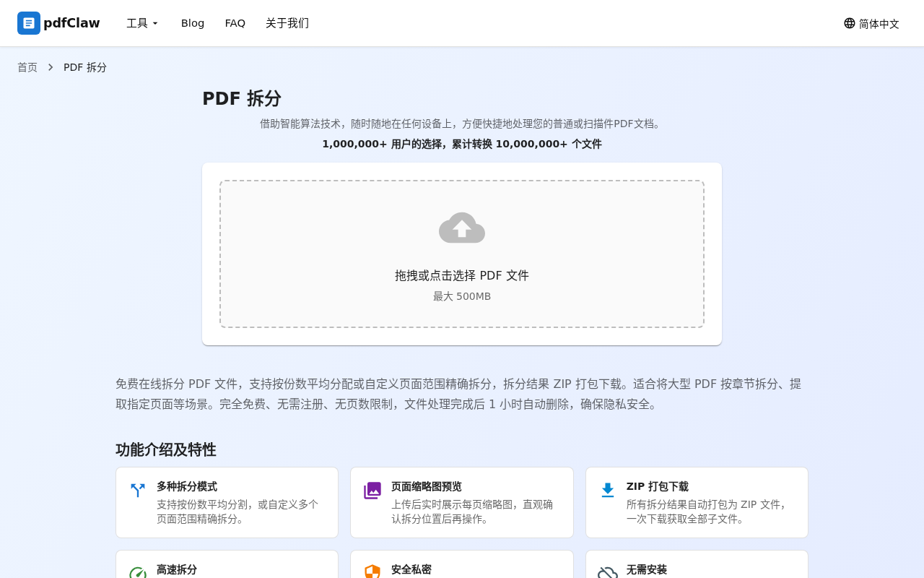
Task: Click the thumbnail preview icon beside 页面缩略图预览
Action: coord(372,490)
